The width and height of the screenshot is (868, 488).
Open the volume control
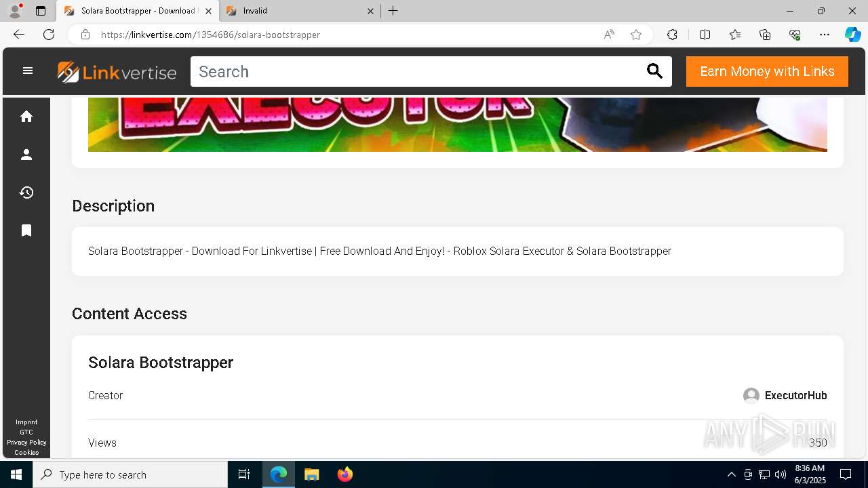[781, 474]
